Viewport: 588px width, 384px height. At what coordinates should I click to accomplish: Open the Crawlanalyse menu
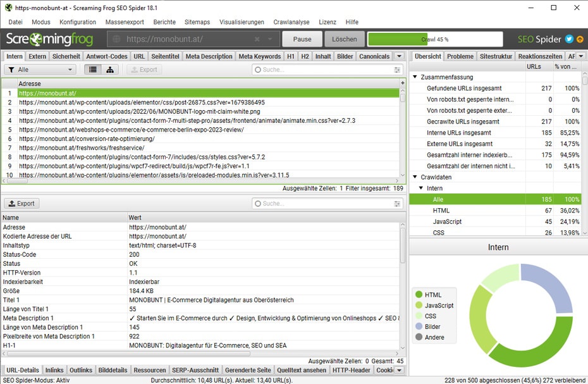point(291,22)
